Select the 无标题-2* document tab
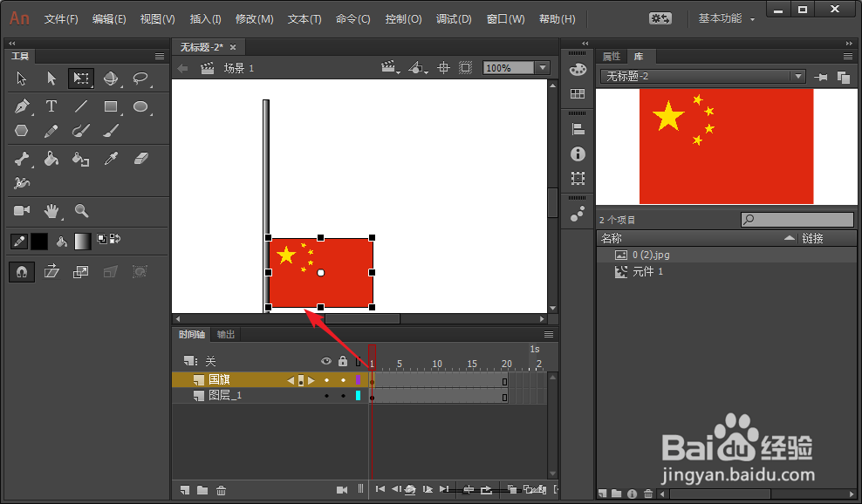The height and width of the screenshot is (504, 862). (x=202, y=47)
